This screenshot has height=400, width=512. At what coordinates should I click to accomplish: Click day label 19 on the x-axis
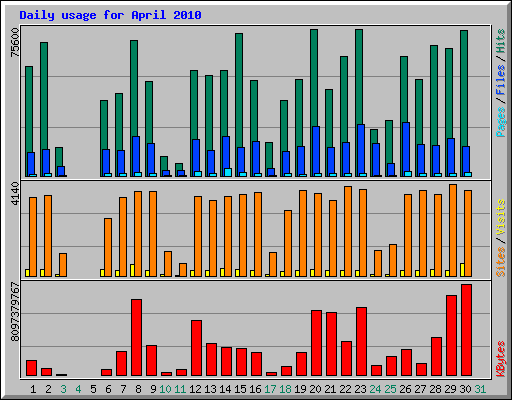point(300,389)
